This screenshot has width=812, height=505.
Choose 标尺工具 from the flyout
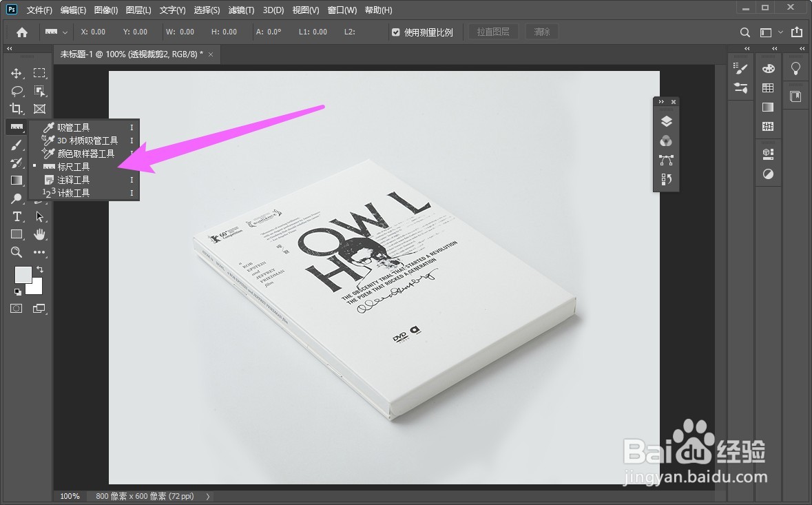[x=84, y=167]
